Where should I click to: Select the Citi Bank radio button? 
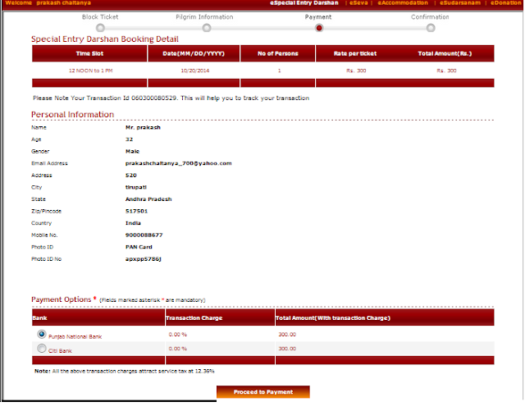tap(42, 349)
